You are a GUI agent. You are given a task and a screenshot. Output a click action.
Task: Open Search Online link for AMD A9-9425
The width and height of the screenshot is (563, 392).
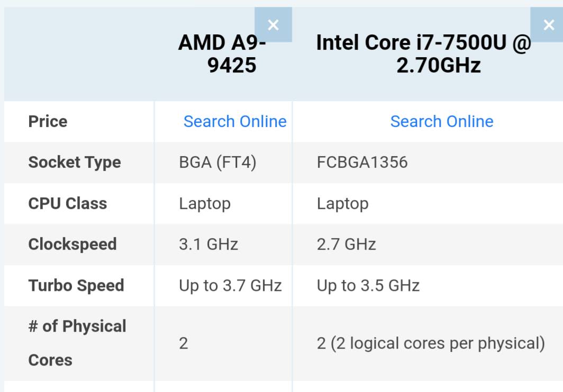point(235,121)
